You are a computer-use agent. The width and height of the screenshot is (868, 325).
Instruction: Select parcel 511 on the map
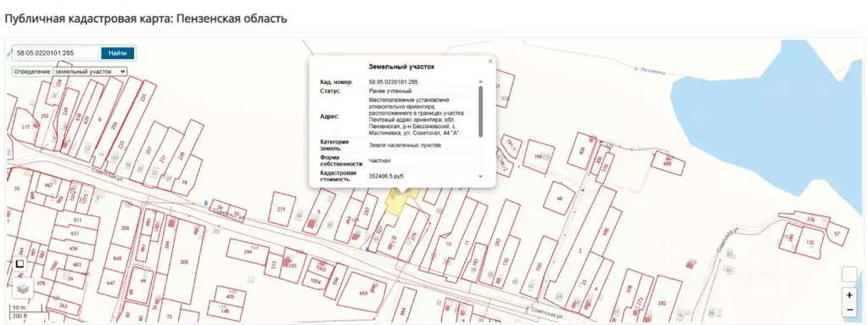(x=77, y=221)
